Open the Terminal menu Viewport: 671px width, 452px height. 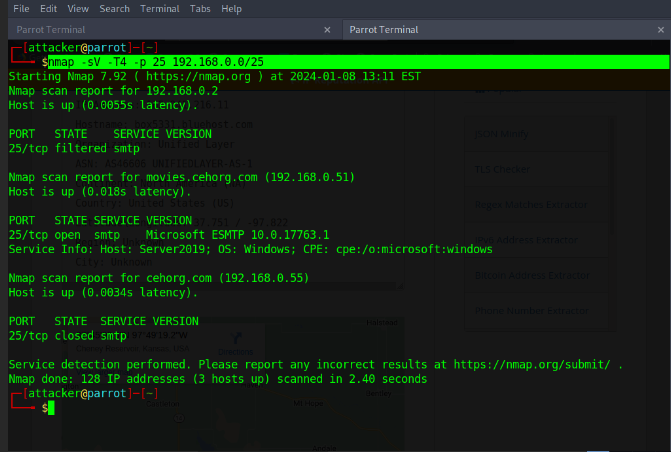(159, 8)
